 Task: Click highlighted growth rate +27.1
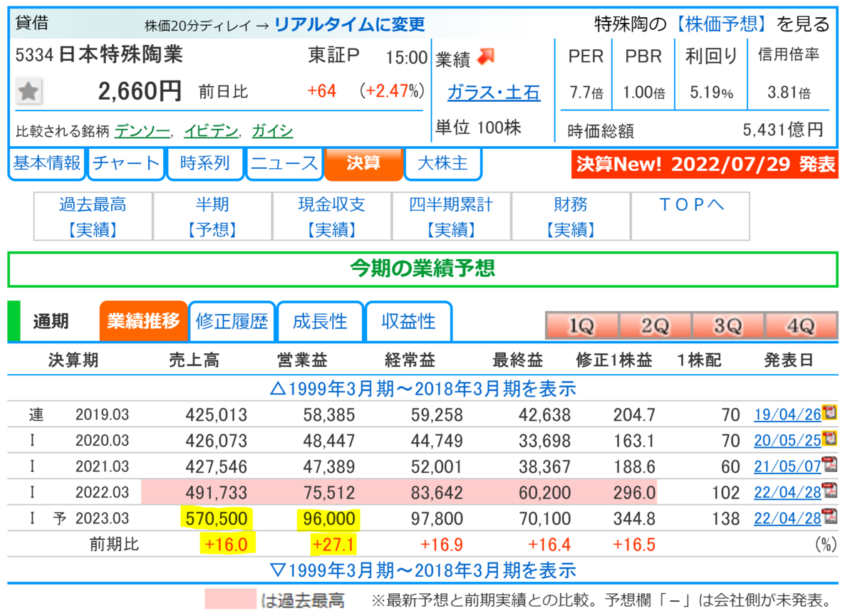click(x=333, y=545)
